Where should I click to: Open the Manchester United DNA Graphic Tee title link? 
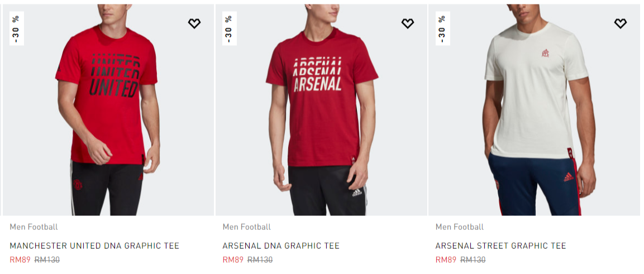(94, 246)
